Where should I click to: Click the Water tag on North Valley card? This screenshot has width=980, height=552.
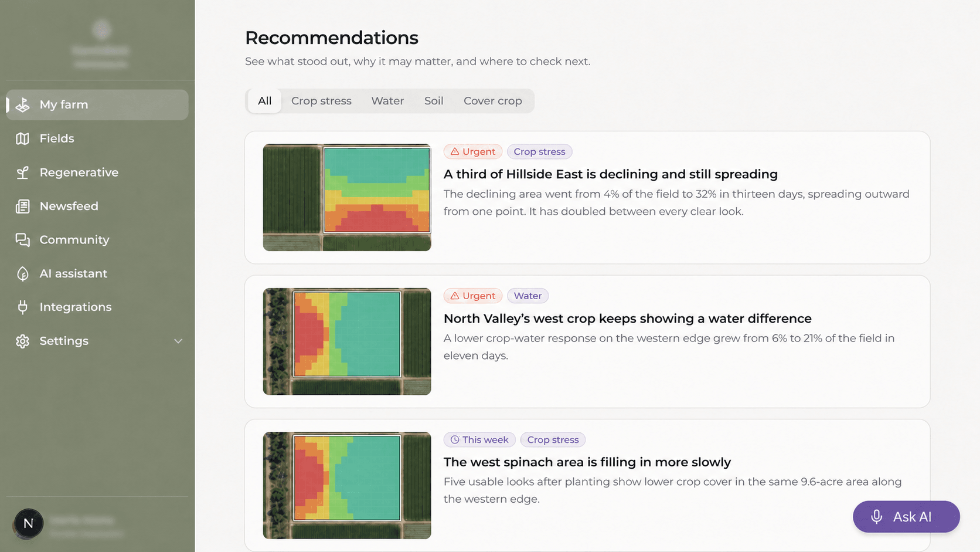(x=528, y=296)
